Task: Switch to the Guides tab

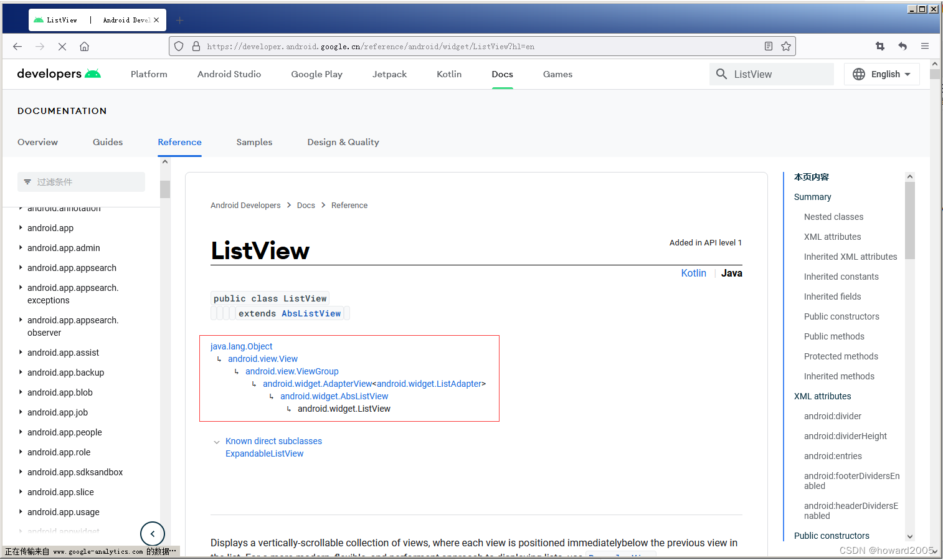Action: click(x=108, y=142)
